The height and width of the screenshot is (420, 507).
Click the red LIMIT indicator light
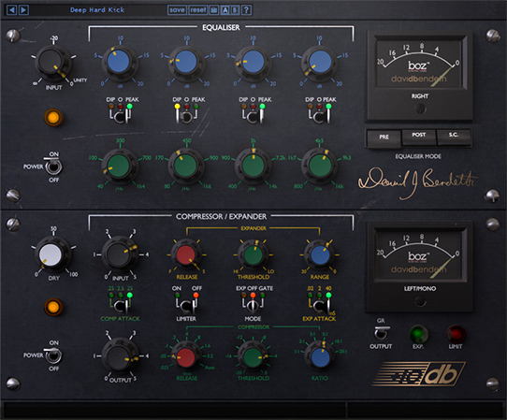[x=456, y=334]
